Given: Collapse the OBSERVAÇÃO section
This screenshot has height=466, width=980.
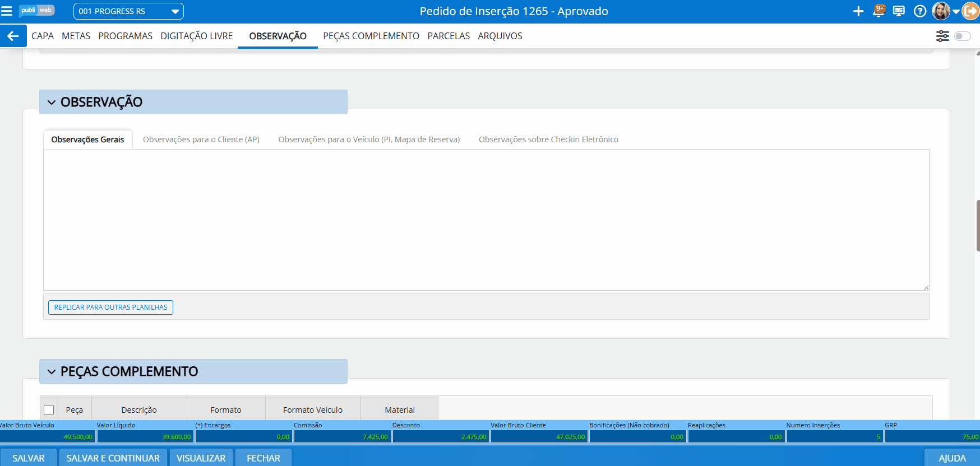Looking at the screenshot, I should click(x=52, y=102).
